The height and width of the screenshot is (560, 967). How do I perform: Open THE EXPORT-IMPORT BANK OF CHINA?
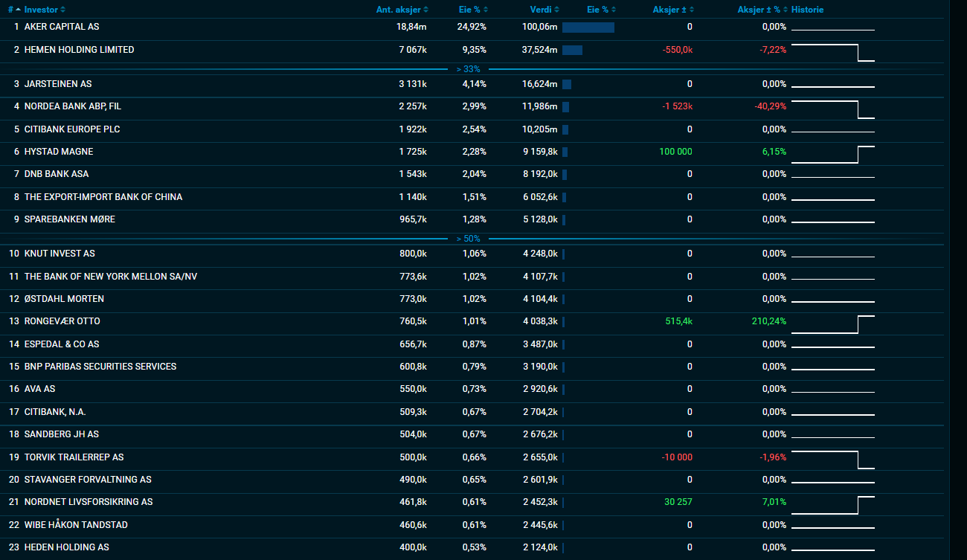click(x=103, y=197)
